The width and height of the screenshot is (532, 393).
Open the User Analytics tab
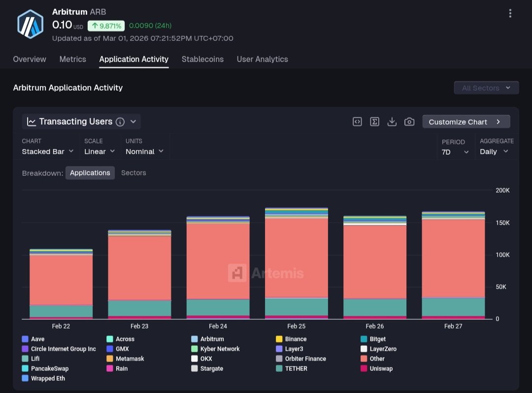[x=262, y=59]
